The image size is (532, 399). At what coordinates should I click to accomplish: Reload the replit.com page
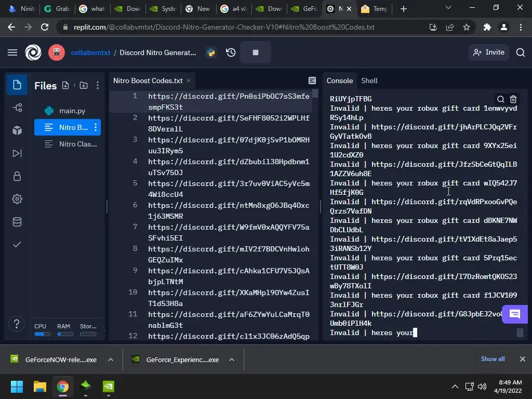click(45, 27)
